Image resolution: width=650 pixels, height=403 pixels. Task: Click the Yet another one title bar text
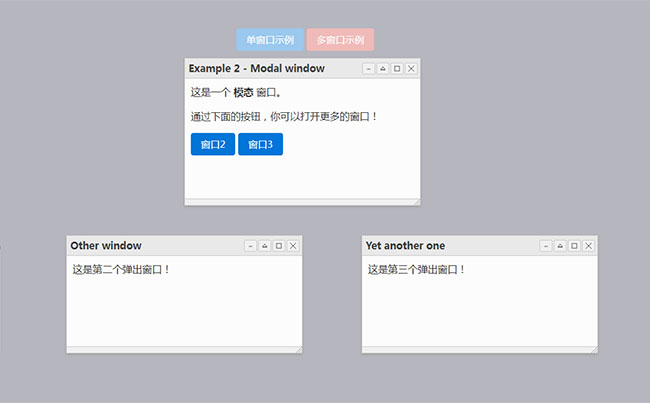point(405,246)
